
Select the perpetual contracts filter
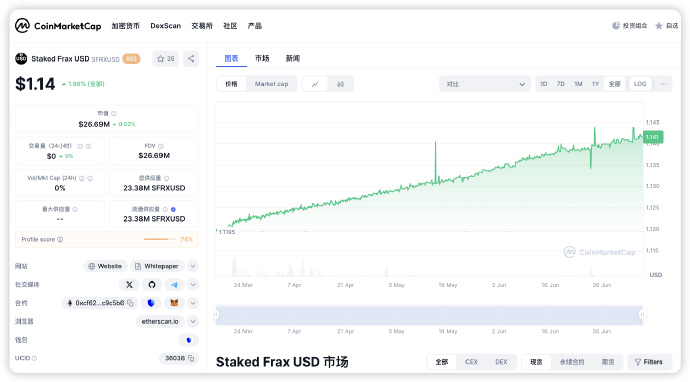(x=572, y=362)
